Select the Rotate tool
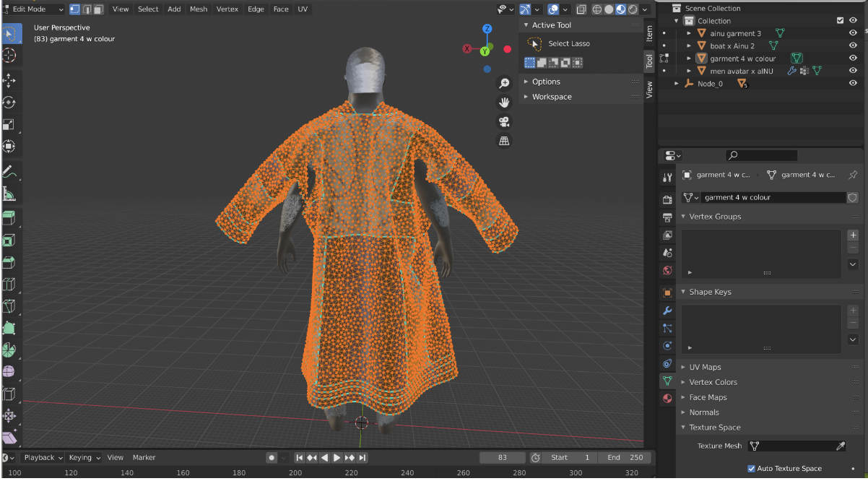Screen dimensions: 868x481 9,103
